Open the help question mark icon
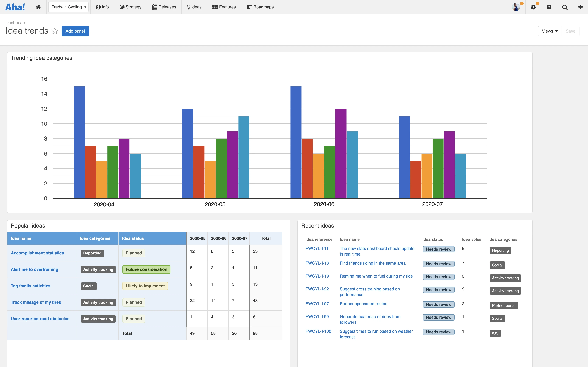Image resolution: width=588 pixels, height=367 pixels. [549, 7]
